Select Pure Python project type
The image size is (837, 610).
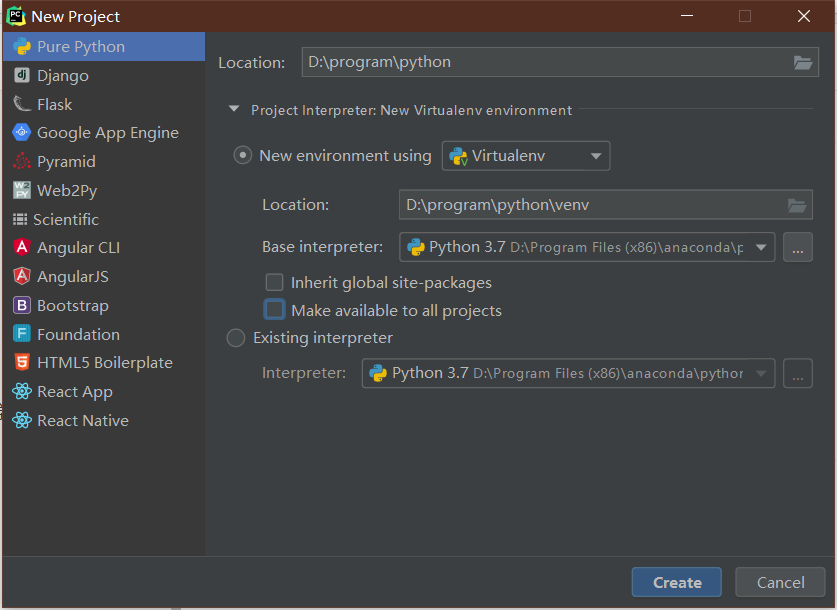(x=104, y=46)
